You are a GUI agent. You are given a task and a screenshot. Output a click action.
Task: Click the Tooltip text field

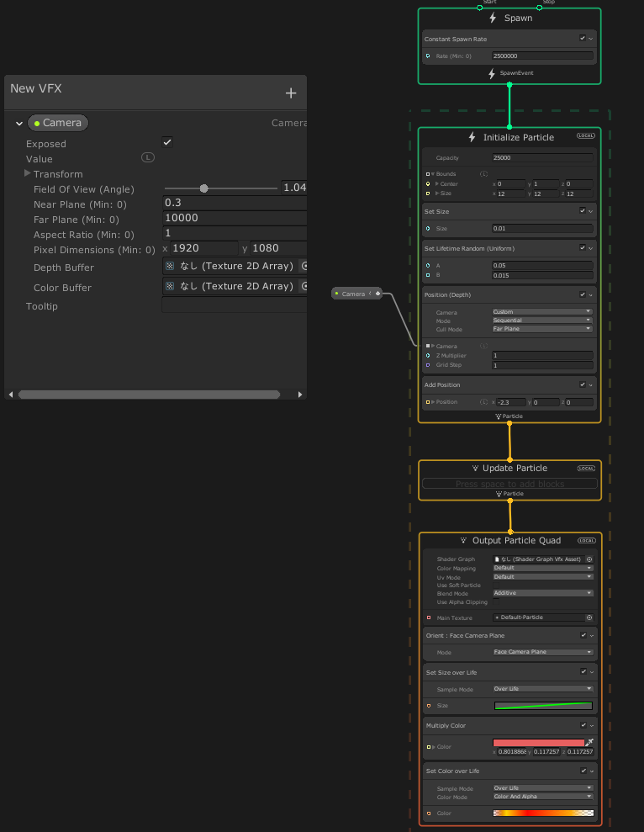235,305
